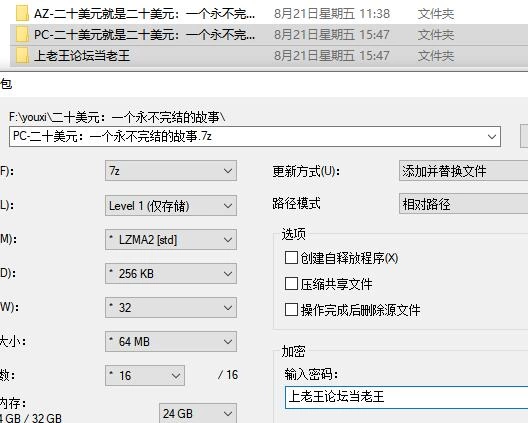Enable 压缩共享文件 option
The image size is (528, 423).
(291, 284)
